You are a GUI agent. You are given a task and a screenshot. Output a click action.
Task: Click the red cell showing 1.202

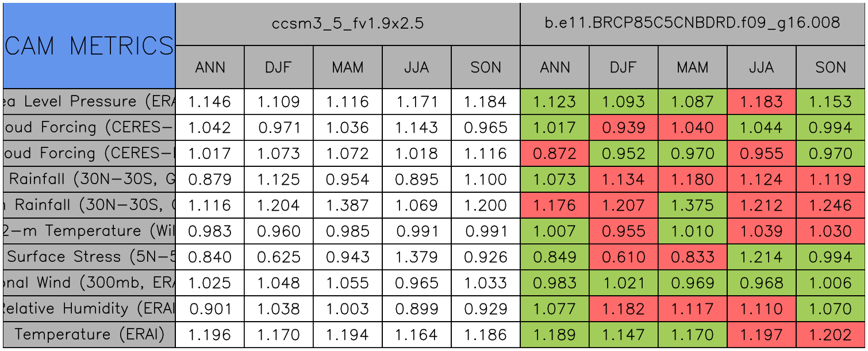point(831,334)
